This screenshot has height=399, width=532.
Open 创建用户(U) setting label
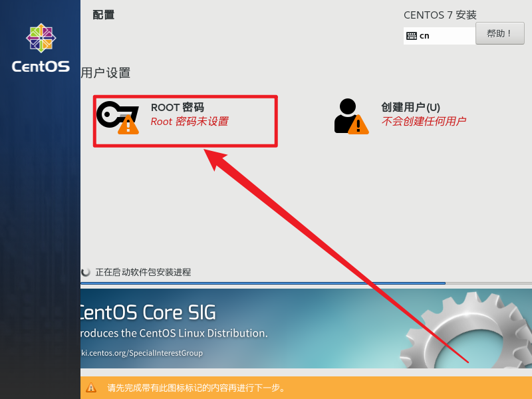[x=410, y=107]
